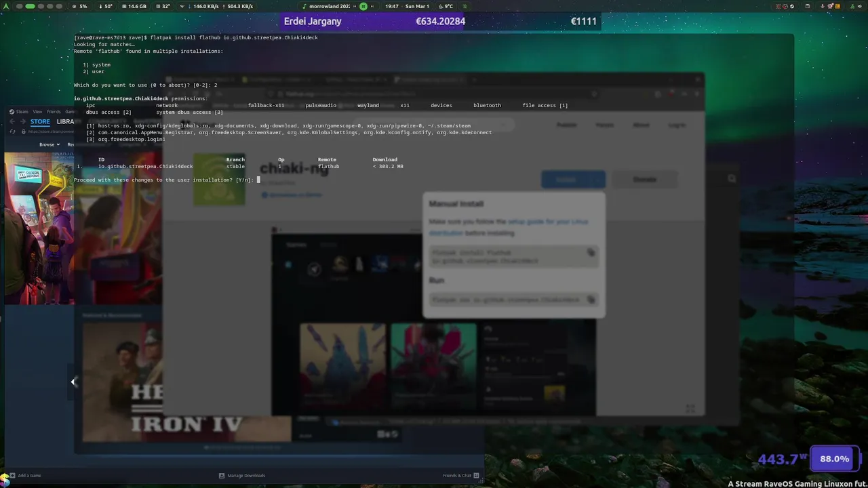Click the colorful S icon at bottom left
The image size is (868, 488).
[5, 481]
